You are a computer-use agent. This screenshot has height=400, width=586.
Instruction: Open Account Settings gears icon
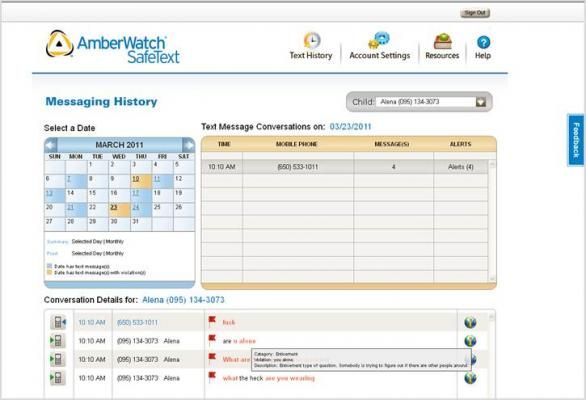click(379, 40)
